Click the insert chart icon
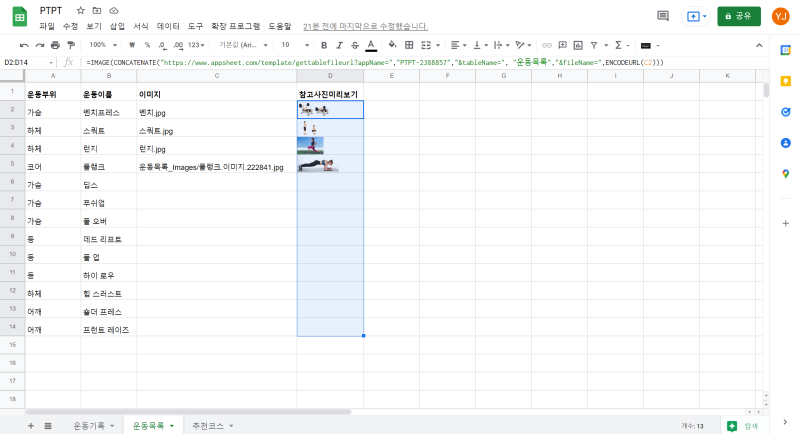This screenshot has height=434, width=800. [578, 45]
